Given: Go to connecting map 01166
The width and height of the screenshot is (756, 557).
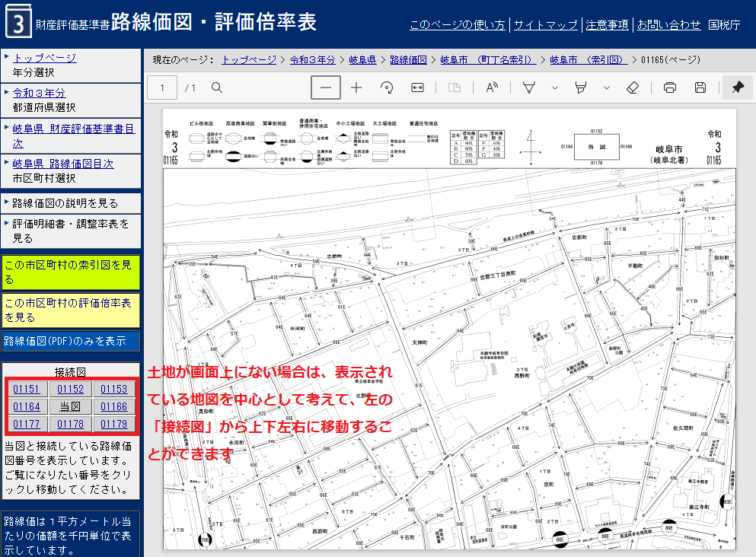Looking at the screenshot, I should click(x=113, y=406).
